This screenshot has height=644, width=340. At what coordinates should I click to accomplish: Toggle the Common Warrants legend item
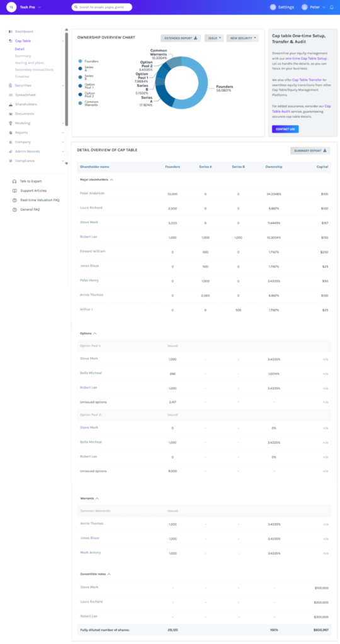tap(88, 103)
